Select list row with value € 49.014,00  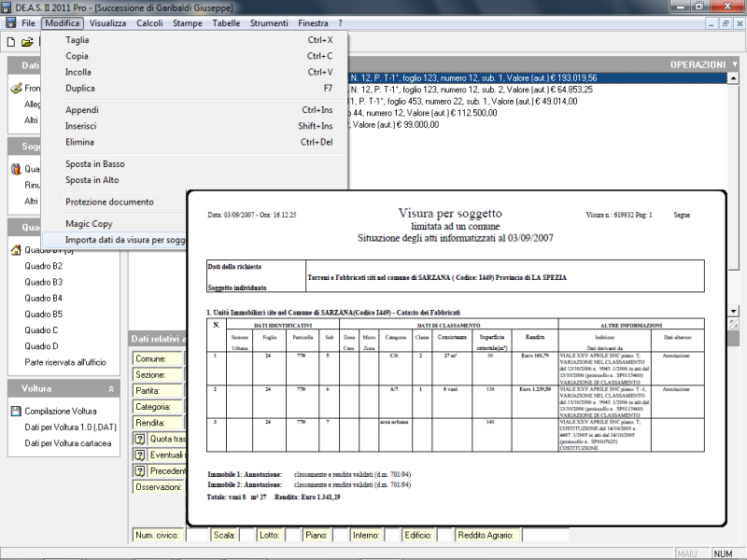[x=538, y=102]
